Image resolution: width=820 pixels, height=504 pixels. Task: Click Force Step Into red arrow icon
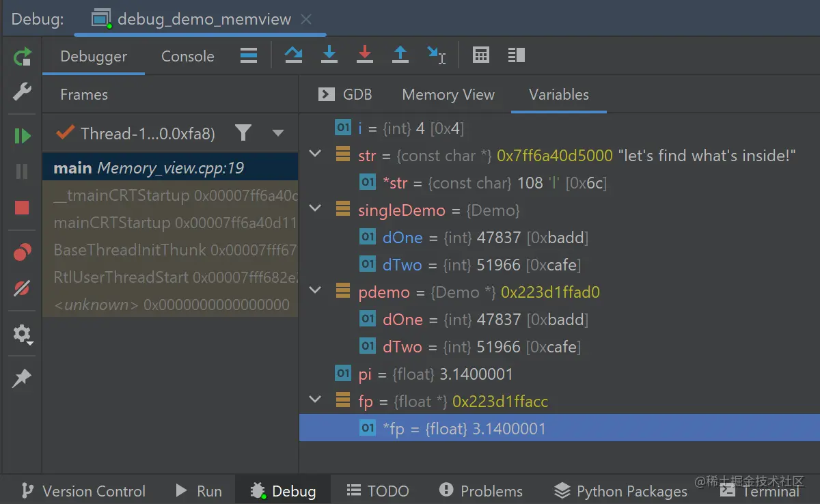365,55
